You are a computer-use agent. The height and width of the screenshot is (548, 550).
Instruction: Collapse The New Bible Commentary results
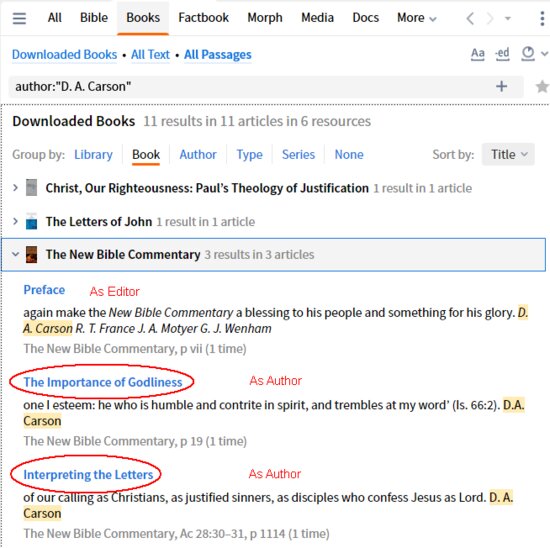[15, 254]
